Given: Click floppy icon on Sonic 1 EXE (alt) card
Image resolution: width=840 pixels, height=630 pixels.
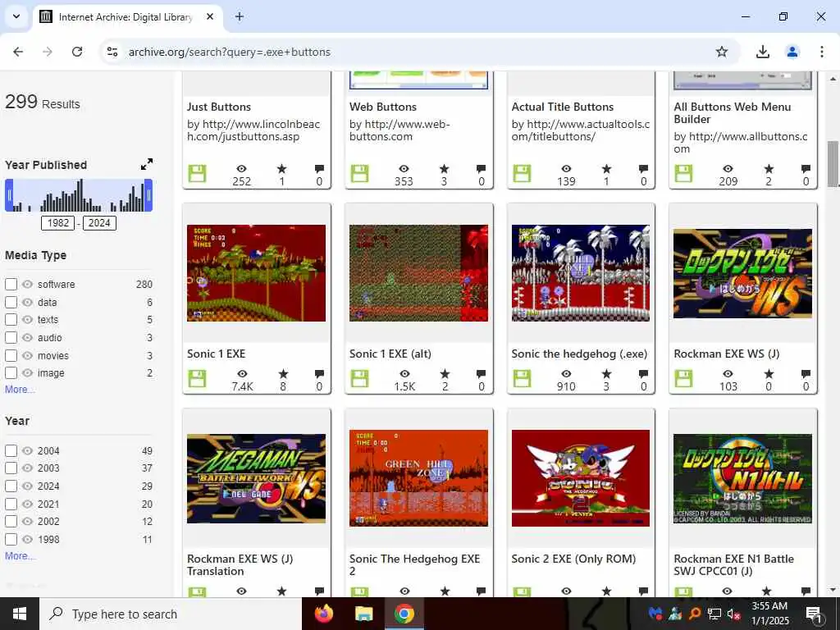Looking at the screenshot, I should (x=359, y=379).
